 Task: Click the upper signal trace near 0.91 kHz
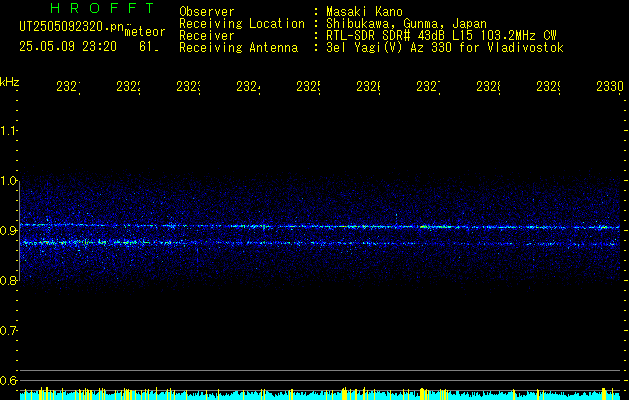pos(320,226)
